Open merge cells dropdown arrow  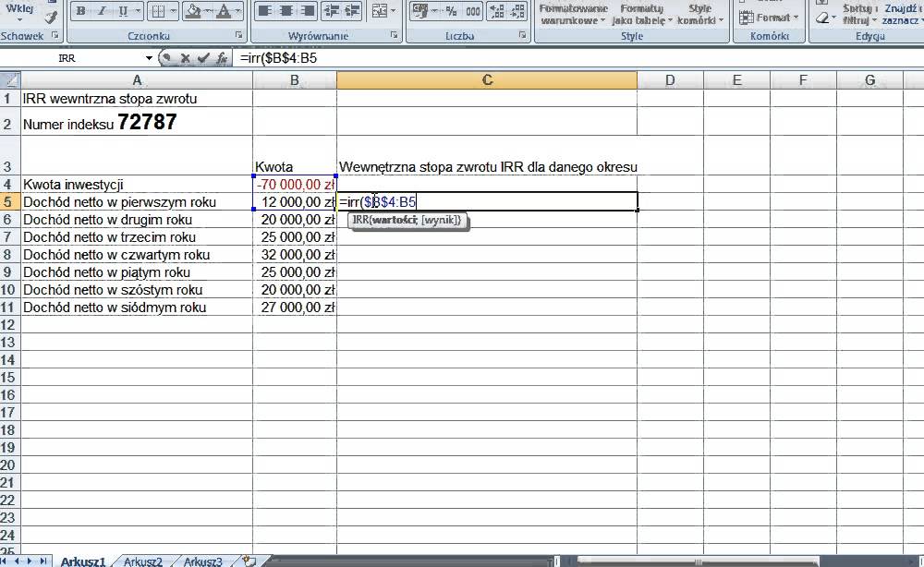pyautogui.click(x=393, y=11)
